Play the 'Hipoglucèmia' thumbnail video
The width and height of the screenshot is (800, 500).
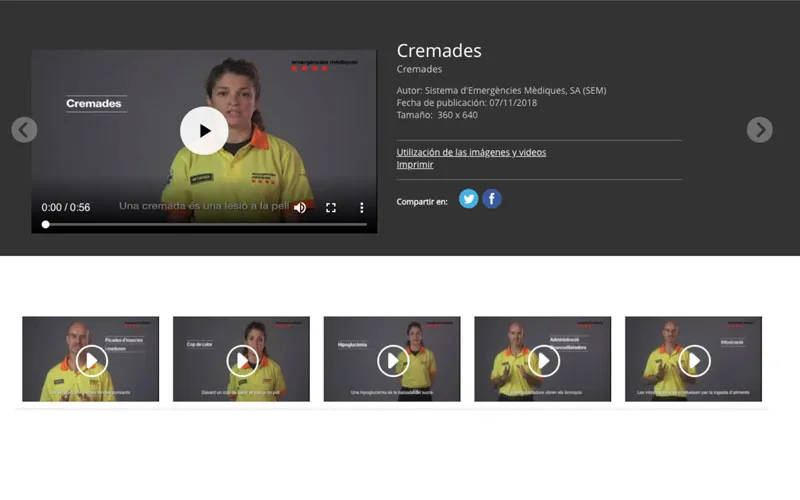tap(392, 359)
